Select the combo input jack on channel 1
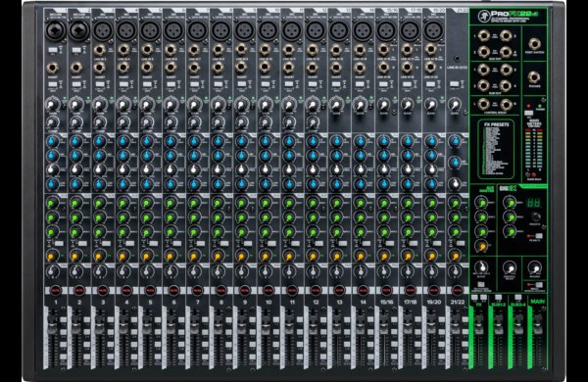 [x=56, y=30]
